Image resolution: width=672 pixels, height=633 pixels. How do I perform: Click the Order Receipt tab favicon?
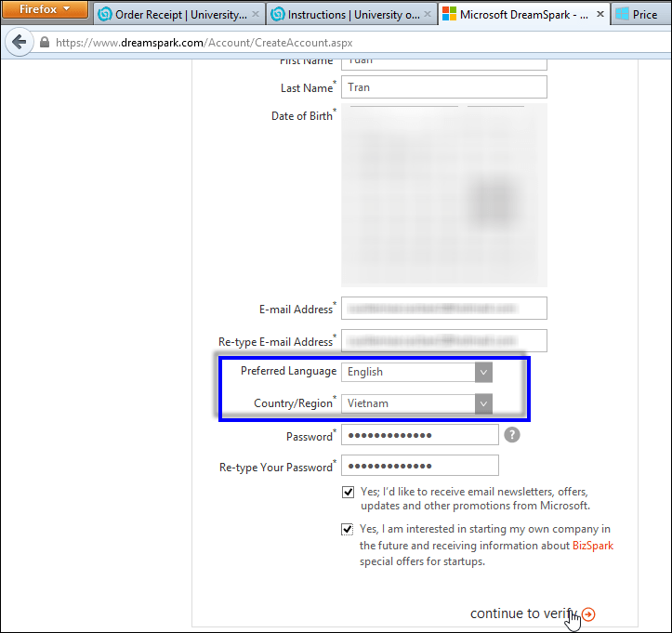click(x=105, y=14)
